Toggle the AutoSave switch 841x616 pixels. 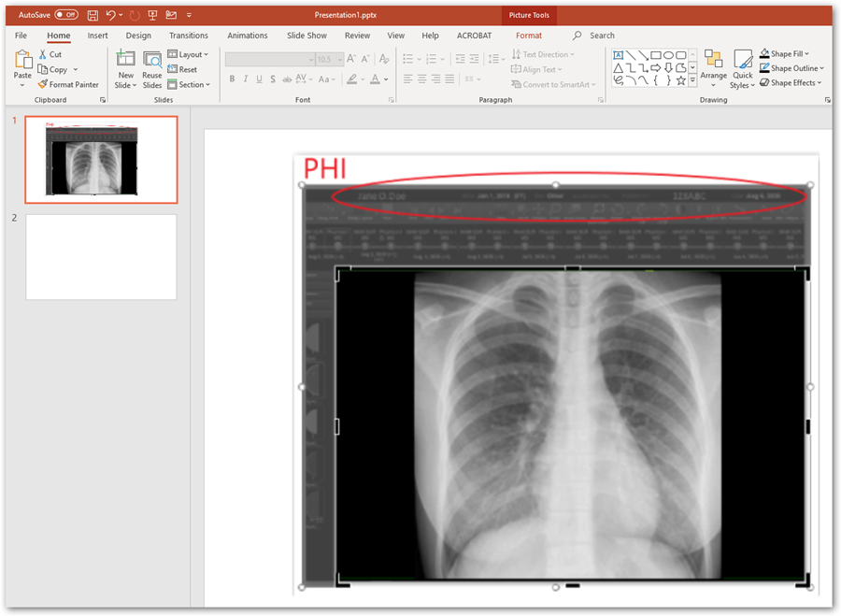(66, 15)
